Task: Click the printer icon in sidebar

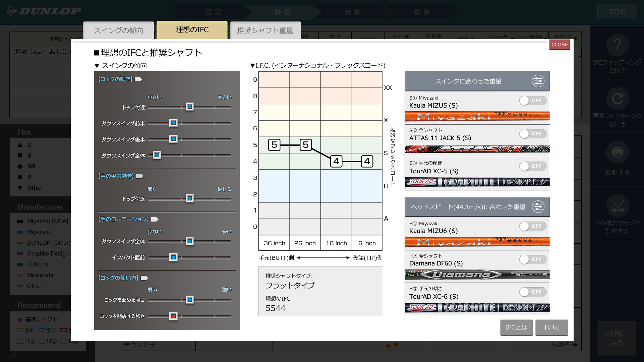Action: [x=617, y=153]
